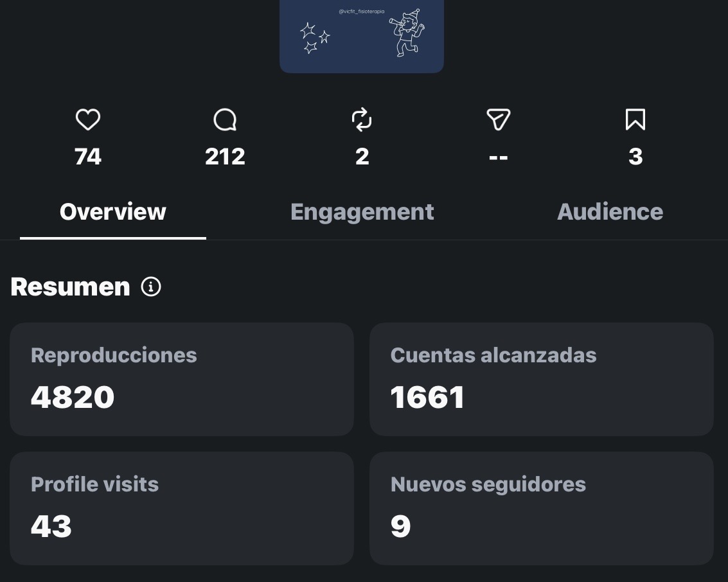
Task: Select the Nuevos seguidores card
Action: [542, 508]
